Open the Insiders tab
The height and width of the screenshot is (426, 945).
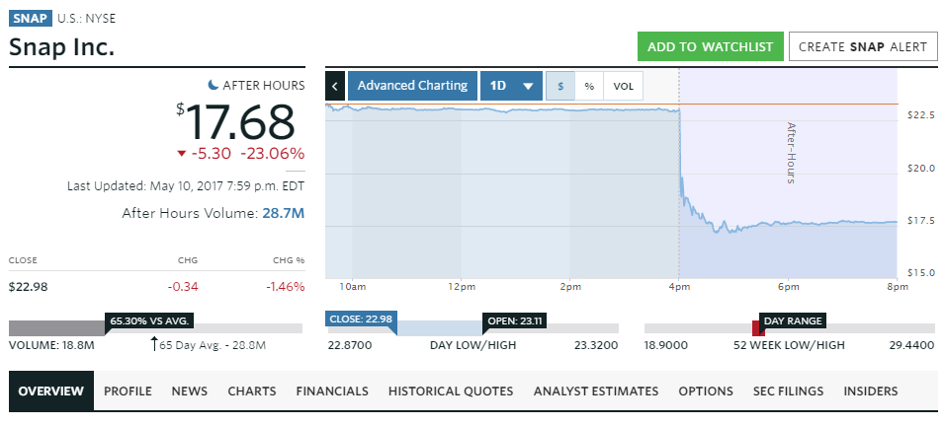point(870,391)
